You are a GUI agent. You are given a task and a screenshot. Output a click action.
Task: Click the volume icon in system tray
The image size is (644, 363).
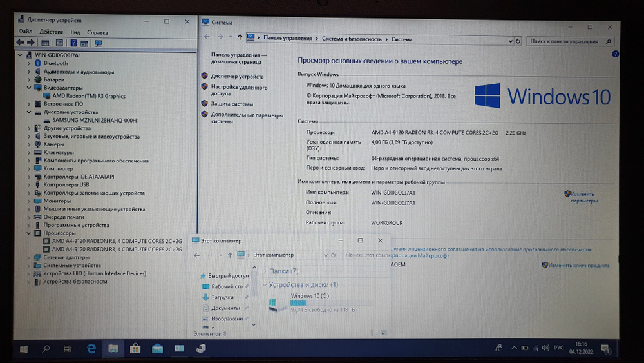pyautogui.click(x=545, y=348)
